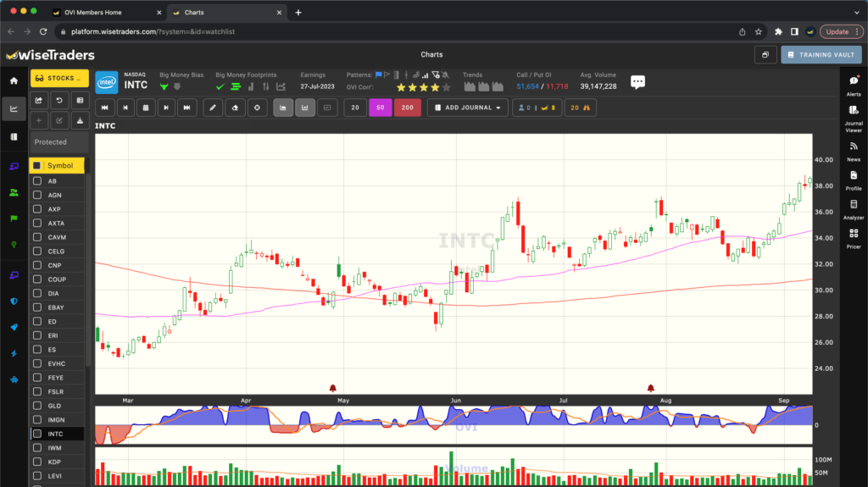Step back one bar on the chart

pos(125,108)
